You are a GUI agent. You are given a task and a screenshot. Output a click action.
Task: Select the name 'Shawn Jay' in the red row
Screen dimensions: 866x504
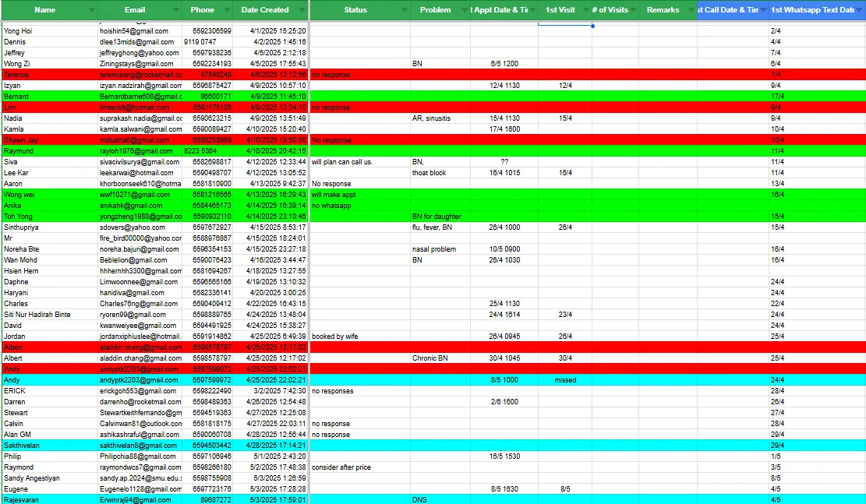pyautogui.click(x=50, y=140)
